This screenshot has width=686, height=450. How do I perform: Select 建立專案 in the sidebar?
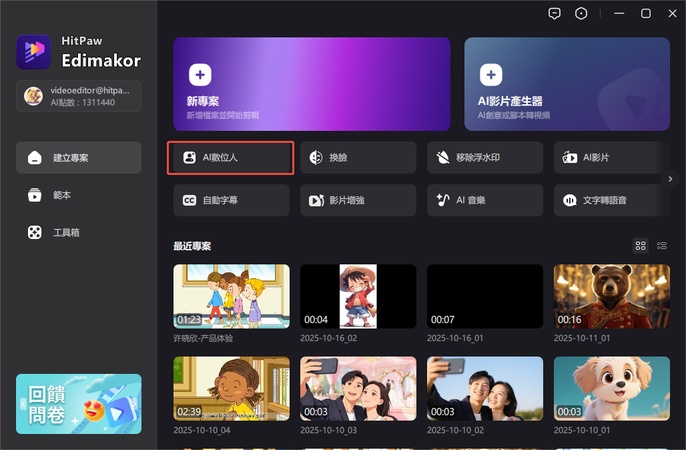click(79, 158)
